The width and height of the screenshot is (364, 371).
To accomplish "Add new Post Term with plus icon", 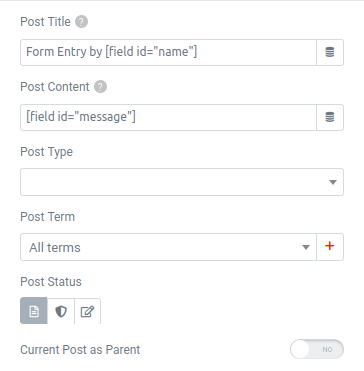I will [x=330, y=247].
